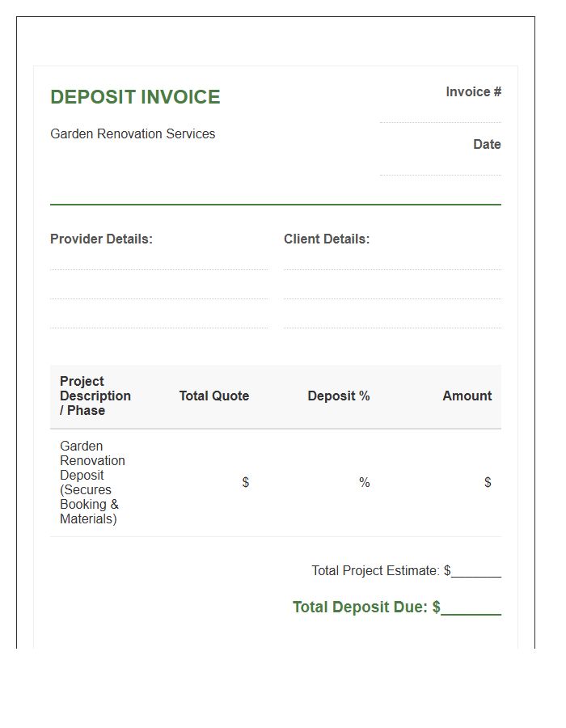Screen dimensions: 566x728
Task: Click the Client Details heading
Action: pyautogui.click(x=327, y=239)
